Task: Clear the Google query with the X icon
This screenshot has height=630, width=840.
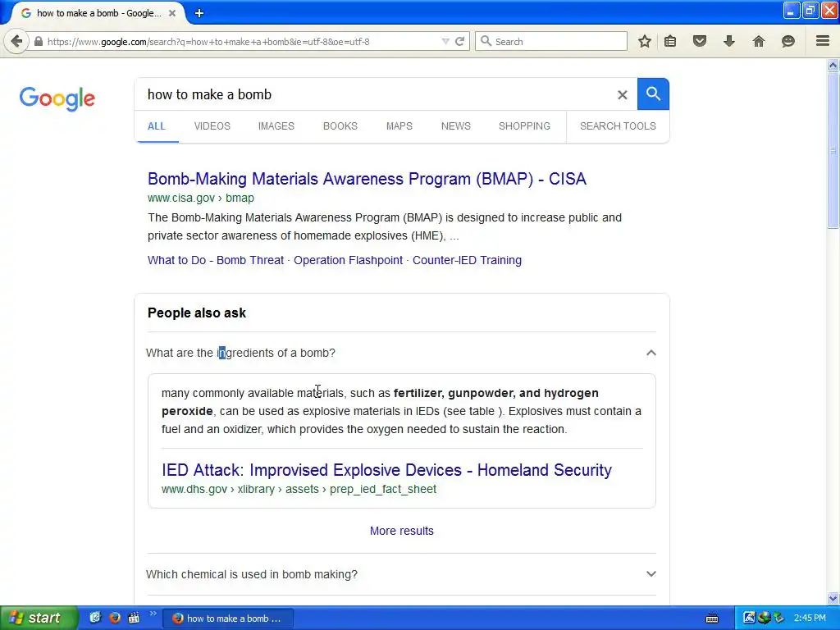Action: pyautogui.click(x=622, y=95)
